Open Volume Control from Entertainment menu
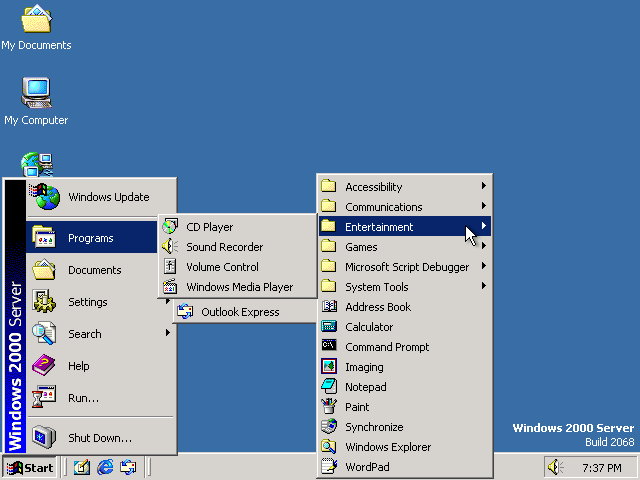Image resolution: width=640 pixels, height=480 pixels. [x=238, y=267]
